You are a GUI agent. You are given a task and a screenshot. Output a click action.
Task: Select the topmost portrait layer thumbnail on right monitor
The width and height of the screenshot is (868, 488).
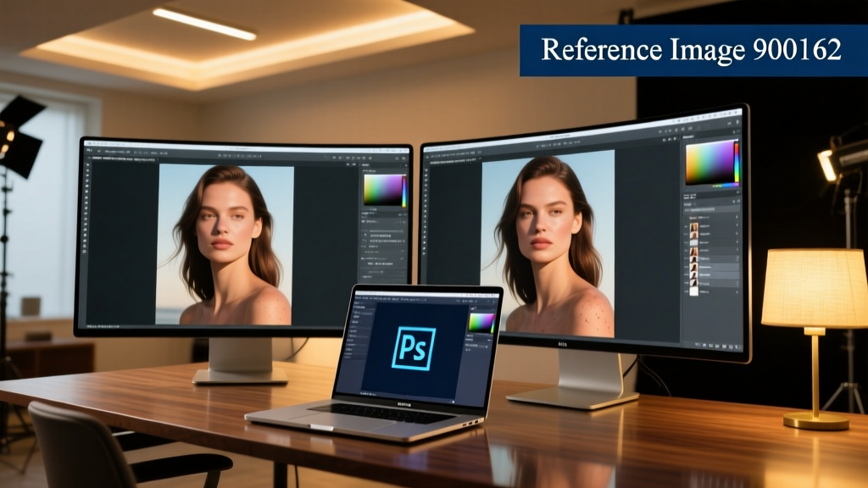click(x=693, y=227)
